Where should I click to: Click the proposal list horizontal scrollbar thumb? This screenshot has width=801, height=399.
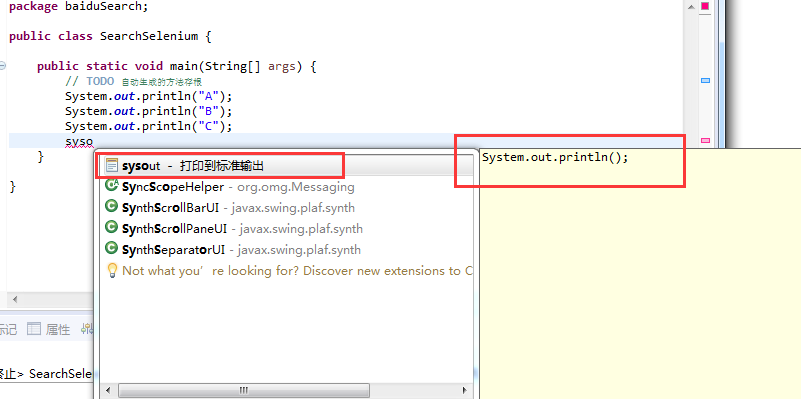[244, 391]
